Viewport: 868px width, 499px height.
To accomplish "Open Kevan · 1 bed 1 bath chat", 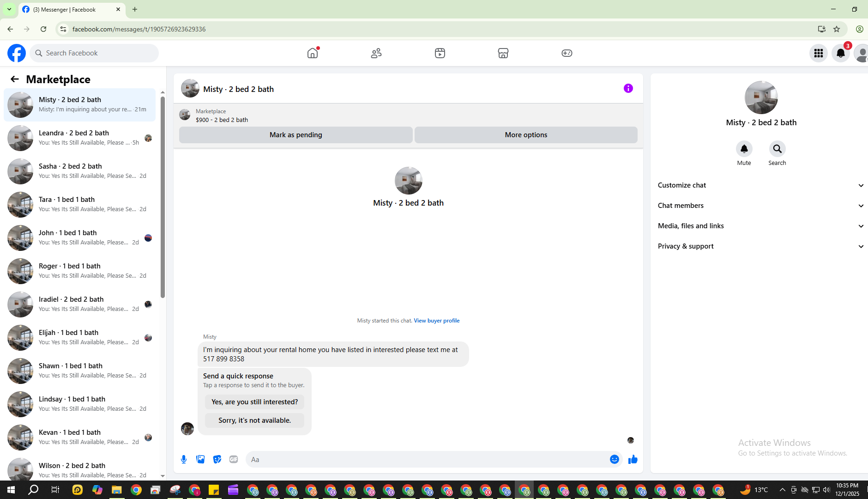I will click(79, 438).
